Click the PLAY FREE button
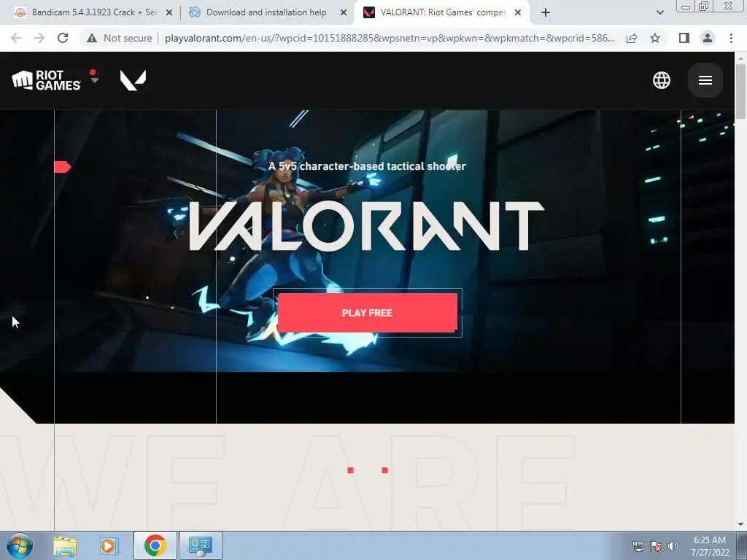This screenshot has height=560, width=747. tap(368, 312)
